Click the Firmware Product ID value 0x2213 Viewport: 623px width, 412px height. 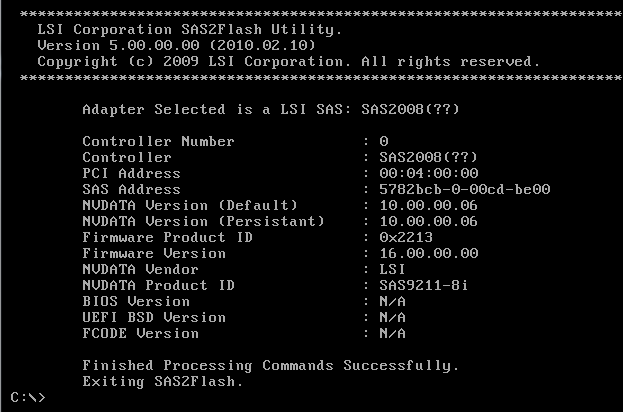coord(406,237)
